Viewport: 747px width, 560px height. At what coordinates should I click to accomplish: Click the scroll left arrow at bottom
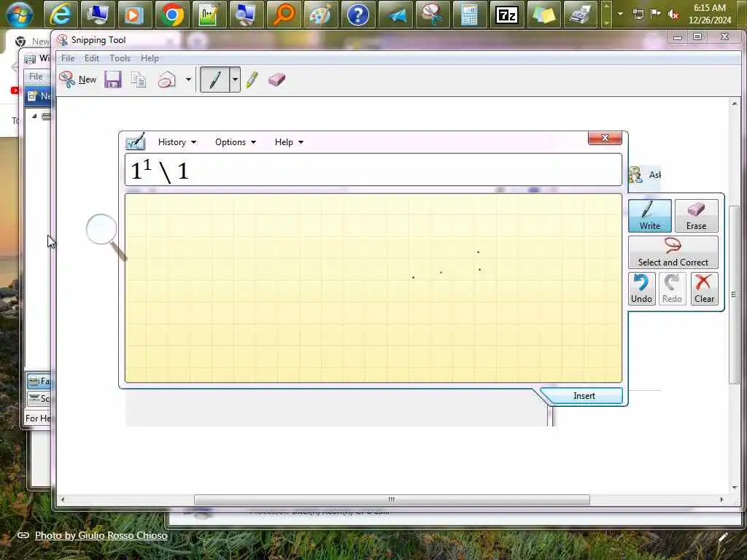pos(63,499)
